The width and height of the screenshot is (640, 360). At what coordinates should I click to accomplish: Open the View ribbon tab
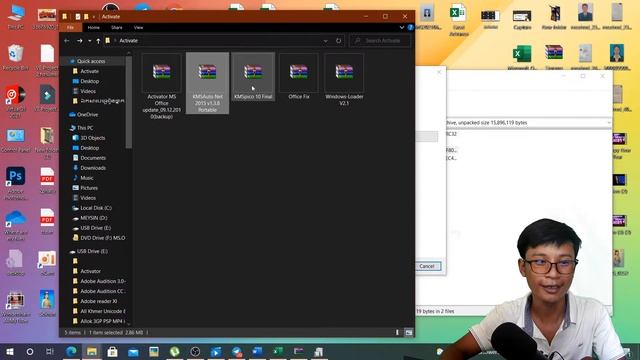tap(138, 27)
